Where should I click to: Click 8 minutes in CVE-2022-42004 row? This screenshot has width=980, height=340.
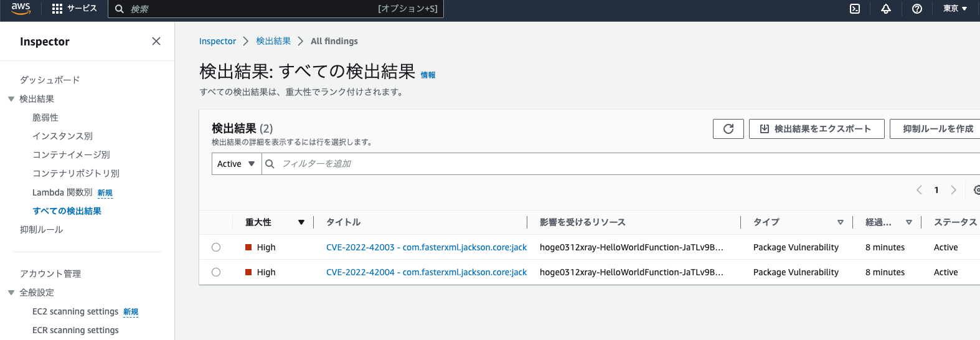(885, 272)
